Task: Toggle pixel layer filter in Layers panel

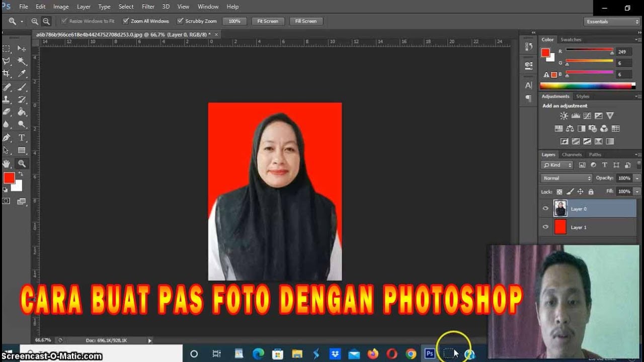Action: pyautogui.click(x=582, y=165)
